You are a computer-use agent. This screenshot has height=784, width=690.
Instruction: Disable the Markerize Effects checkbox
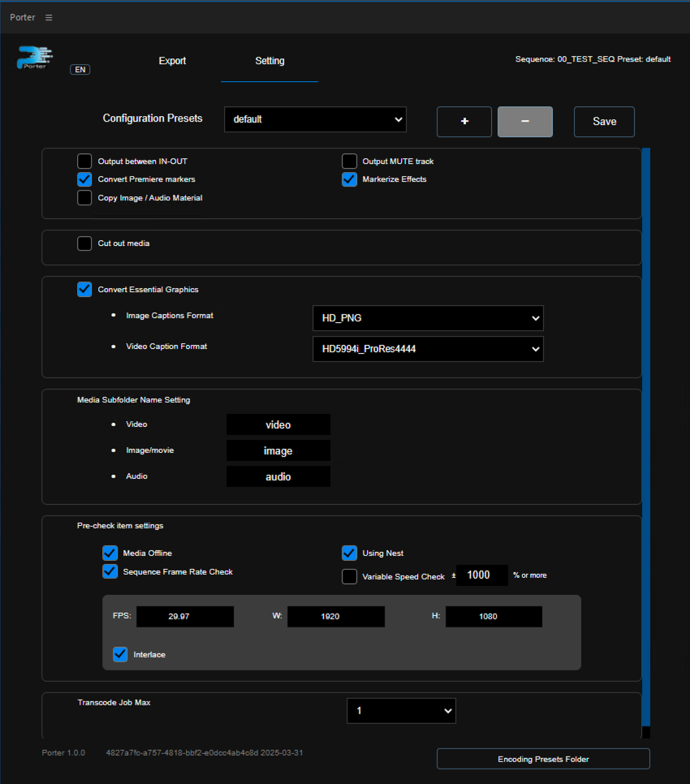pyautogui.click(x=349, y=179)
